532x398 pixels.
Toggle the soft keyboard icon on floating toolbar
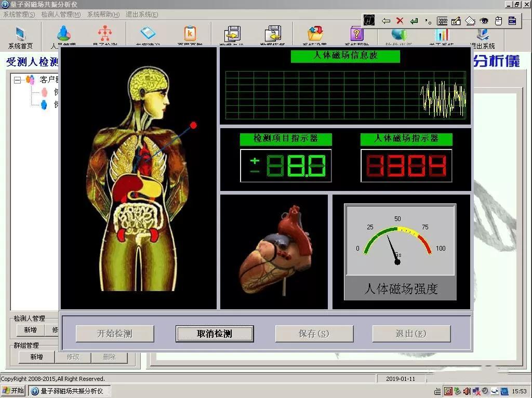click(x=443, y=21)
